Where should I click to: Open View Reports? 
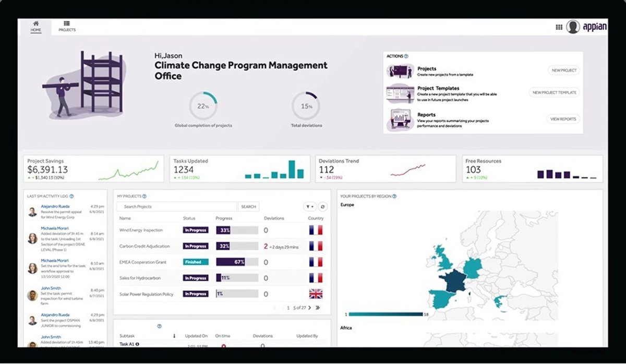[x=563, y=119]
